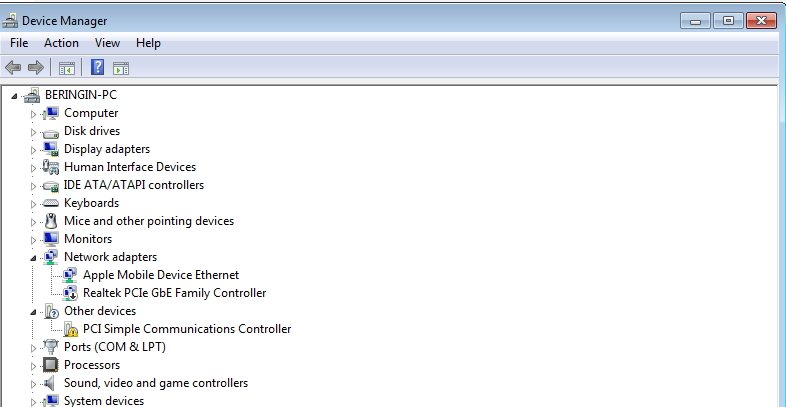Click the action pane toolbar icon

pyautogui.click(x=121, y=68)
